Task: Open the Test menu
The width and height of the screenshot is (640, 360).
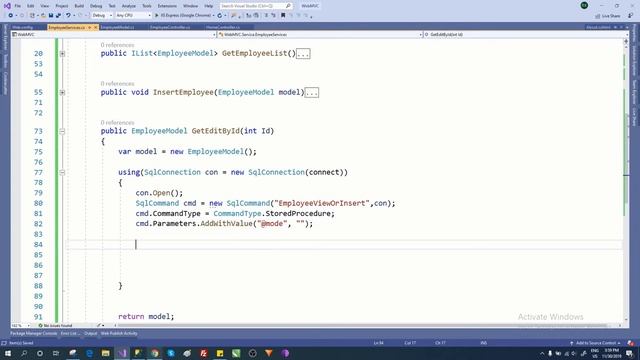Action: pos(112,6)
